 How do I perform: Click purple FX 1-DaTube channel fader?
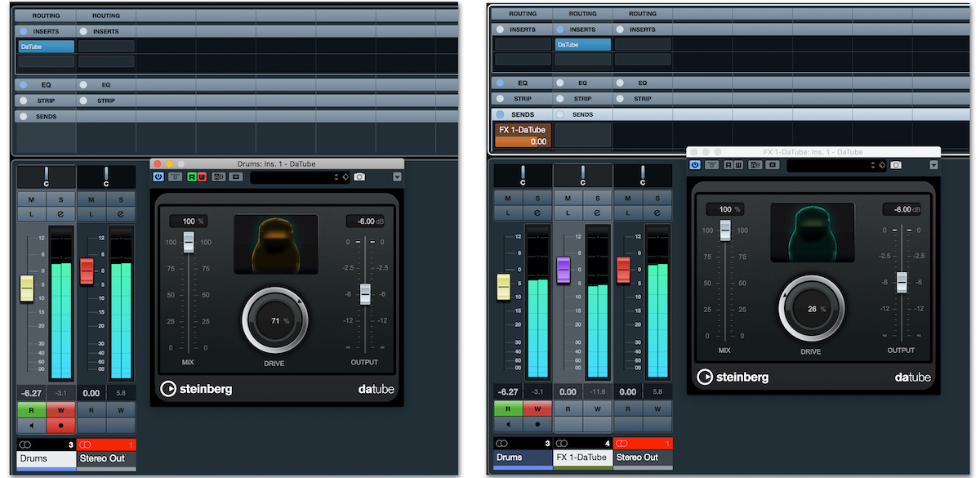tap(563, 270)
